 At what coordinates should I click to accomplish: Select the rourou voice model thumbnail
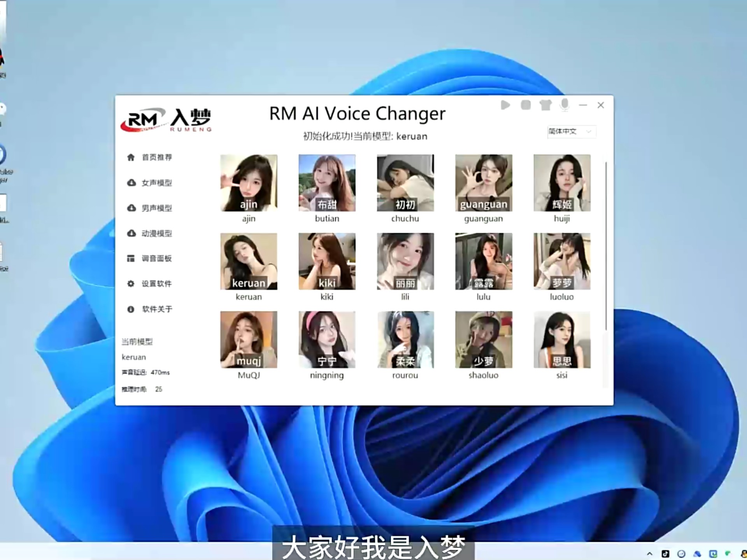(405, 339)
